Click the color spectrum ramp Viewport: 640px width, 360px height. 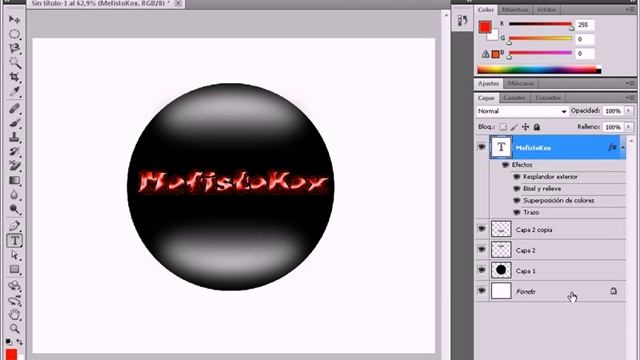[539, 69]
